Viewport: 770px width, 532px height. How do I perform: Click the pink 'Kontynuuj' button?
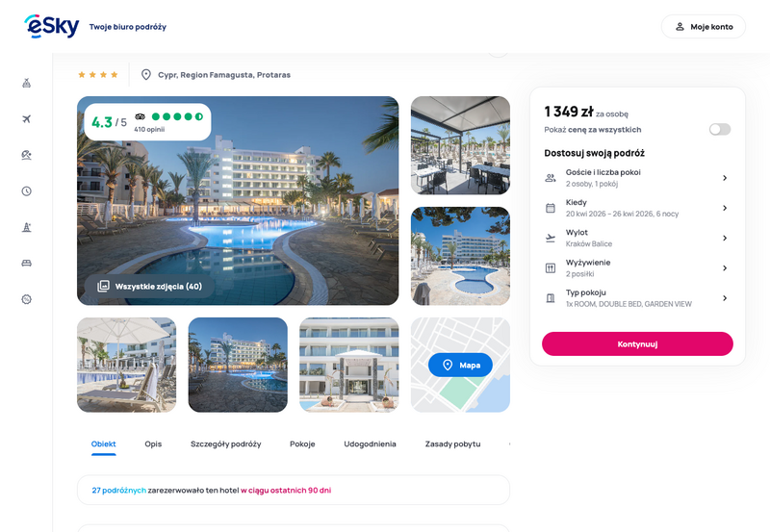click(x=637, y=344)
